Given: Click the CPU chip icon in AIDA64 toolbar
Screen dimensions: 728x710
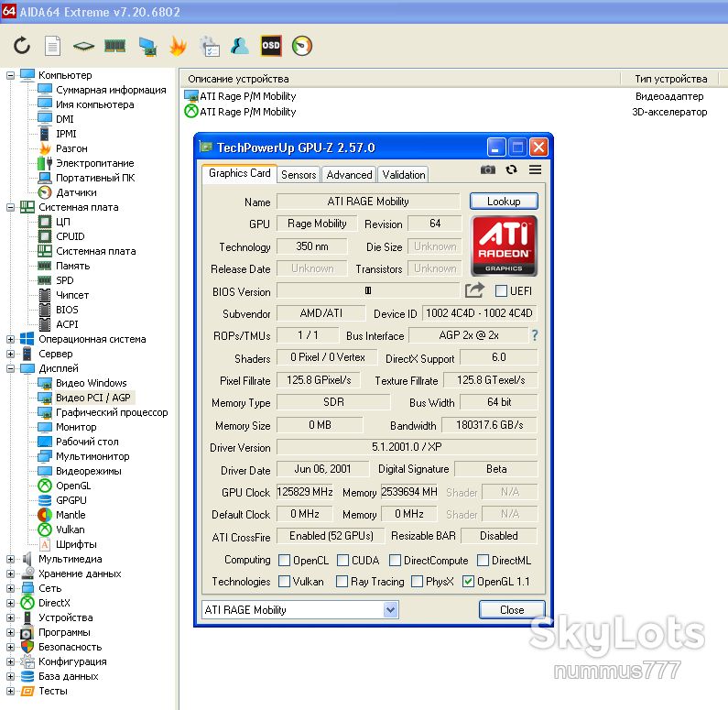Looking at the screenshot, I should (x=83, y=46).
